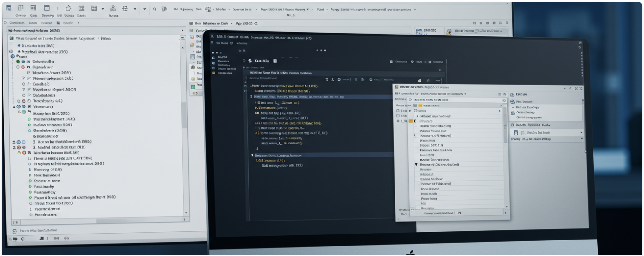Open the dropdown arrow next to the table icon

click(103, 9)
